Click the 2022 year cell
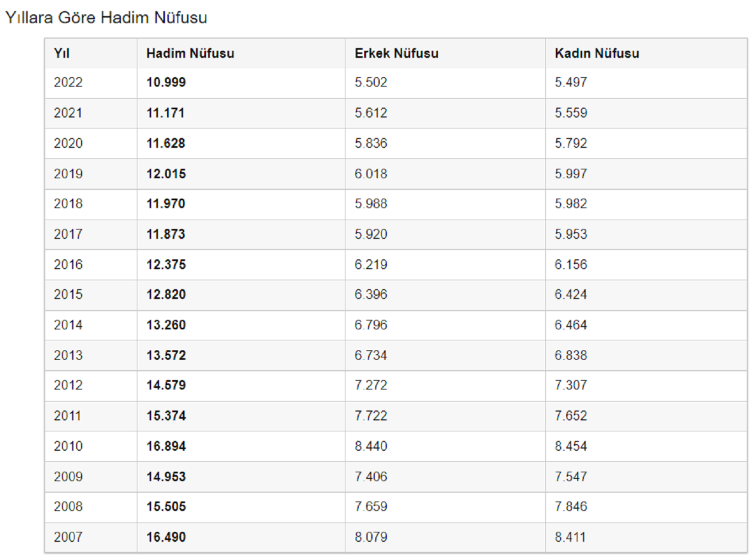The width and height of the screenshot is (755, 560). coord(68,83)
